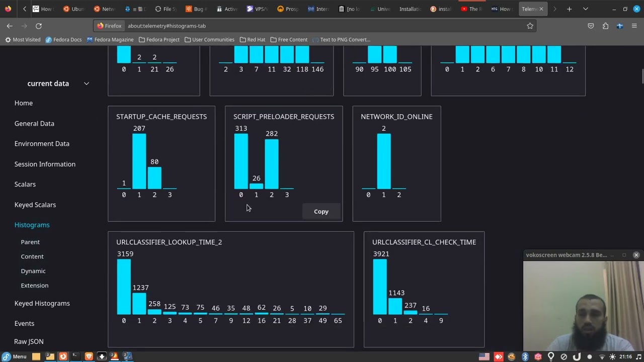Click the NETWORK_ID_ONLINE histogram title
Image resolution: width=644 pixels, height=362 pixels.
point(396,116)
